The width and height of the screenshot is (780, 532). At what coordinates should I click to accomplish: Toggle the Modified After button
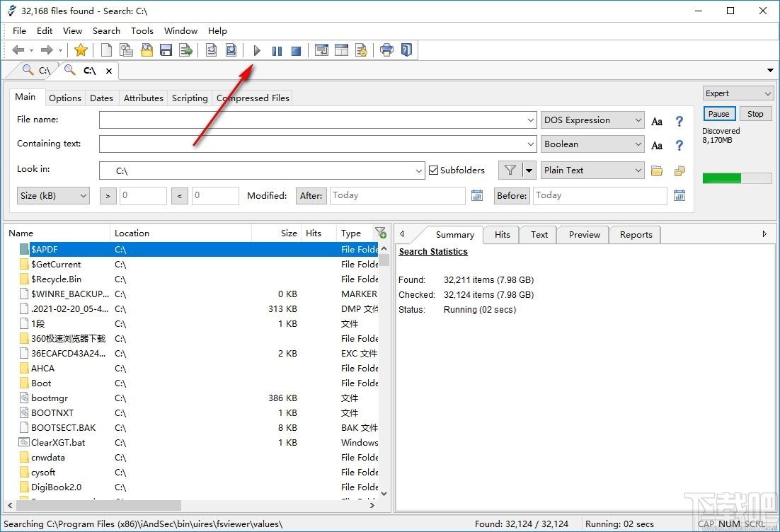[311, 196]
